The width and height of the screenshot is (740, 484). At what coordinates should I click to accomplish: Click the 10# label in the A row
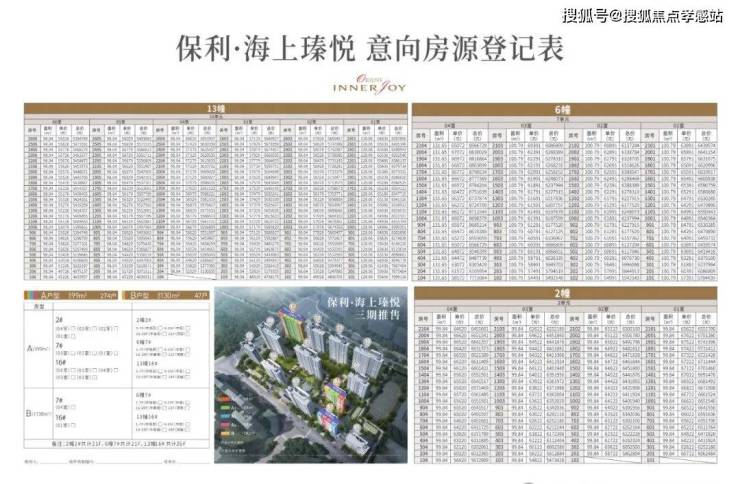pyautogui.click(x=60, y=362)
